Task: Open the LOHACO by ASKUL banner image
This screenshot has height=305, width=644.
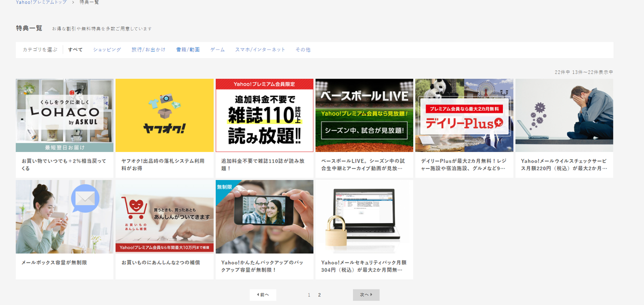Action: pyautogui.click(x=64, y=115)
